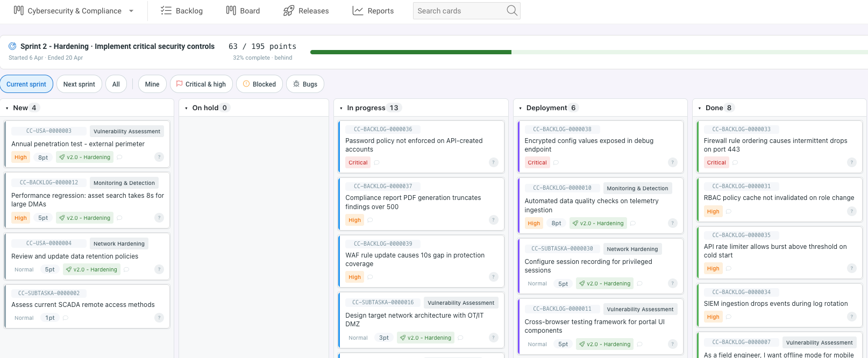Screen dimensions: 868x358
Task: Click the sprint progress bar
Action: click(589, 52)
